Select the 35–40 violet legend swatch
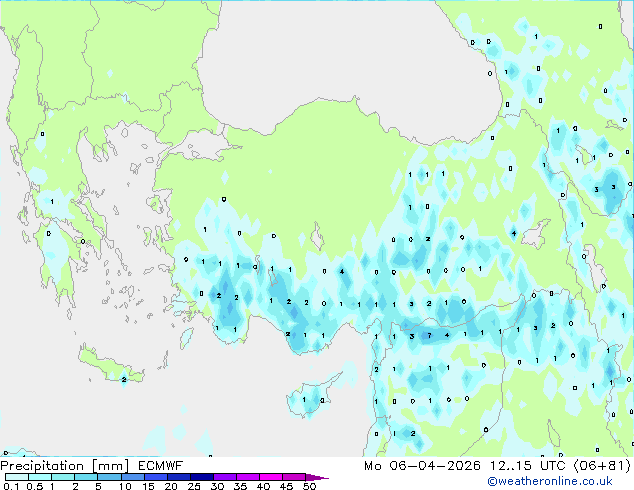634x490 pixels. coord(248,477)
